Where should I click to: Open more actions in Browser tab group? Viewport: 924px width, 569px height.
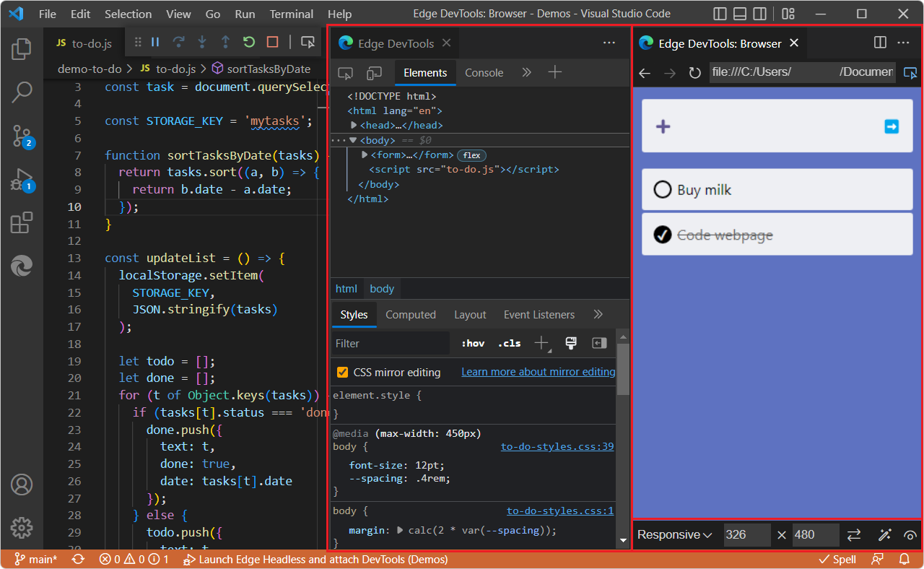(x=903, y=43)
